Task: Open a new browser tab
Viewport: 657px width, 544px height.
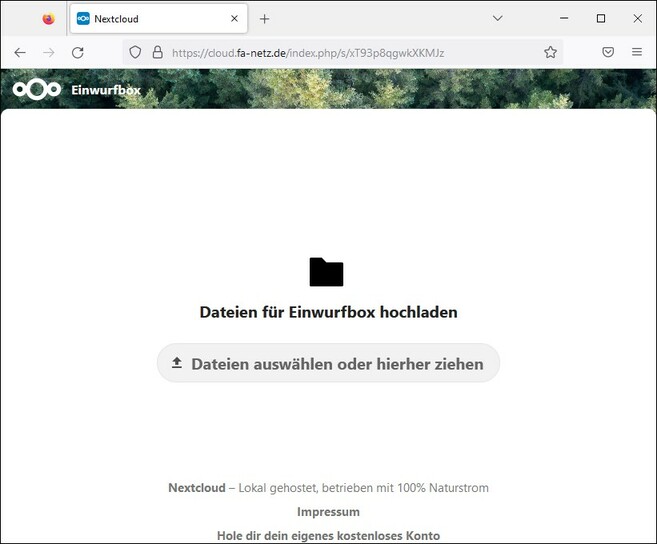Action: coord(264,19)
